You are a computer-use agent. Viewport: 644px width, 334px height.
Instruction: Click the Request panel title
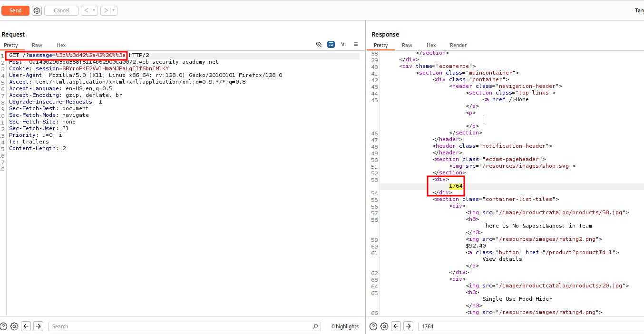coord(13,34)
